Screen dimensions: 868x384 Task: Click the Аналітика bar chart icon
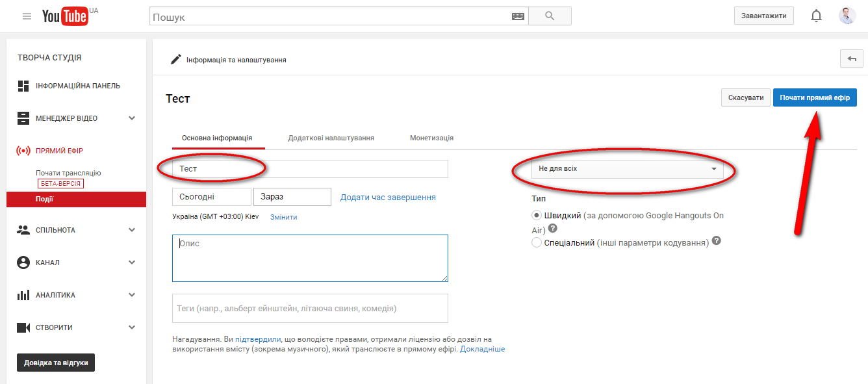click(x=23, y=295)
